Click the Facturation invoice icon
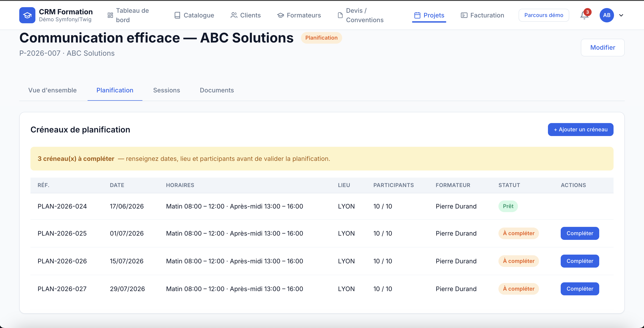644x328 pixels. coord(464,15)
